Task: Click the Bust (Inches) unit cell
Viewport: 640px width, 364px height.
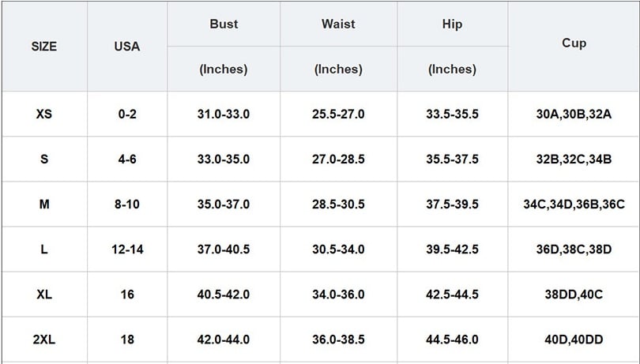Action: pyautogui.click(x=224, y=69)
